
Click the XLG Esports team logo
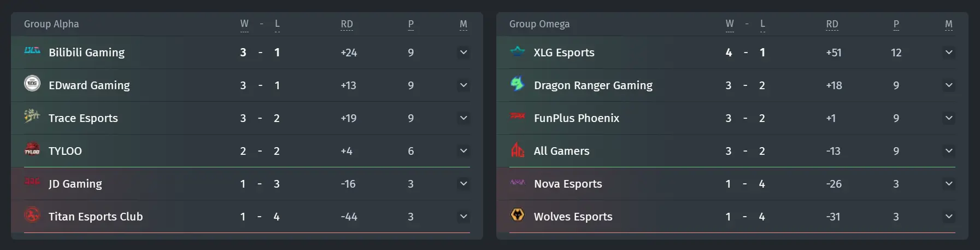point(517,51)
